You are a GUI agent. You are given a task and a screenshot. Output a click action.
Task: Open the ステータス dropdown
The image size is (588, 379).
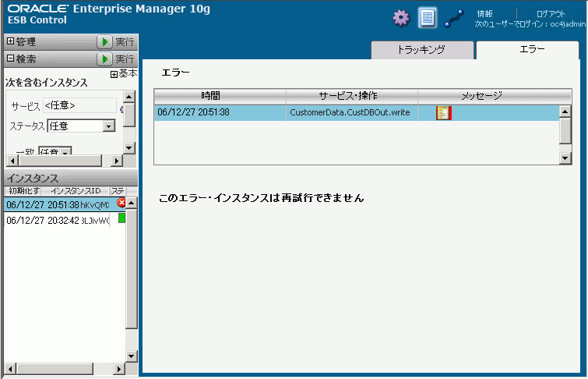109,126
